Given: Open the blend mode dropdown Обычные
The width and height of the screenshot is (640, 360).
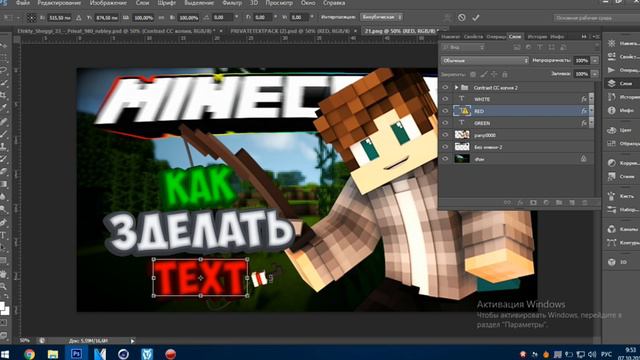Looking at the screenshot, I should [x=484, y=60].
